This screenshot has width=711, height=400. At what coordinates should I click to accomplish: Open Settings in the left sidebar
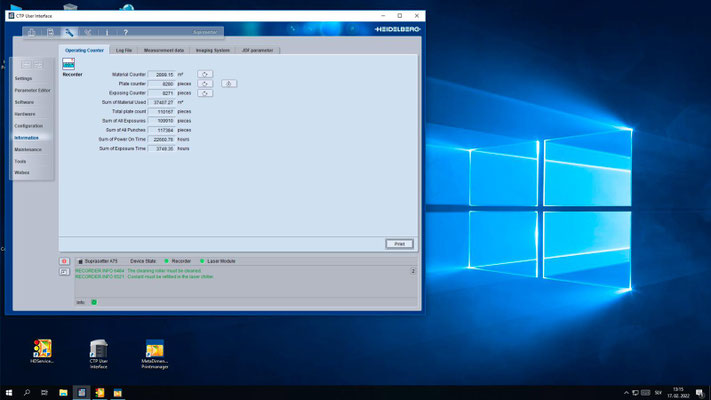click(x=24, y=78)
